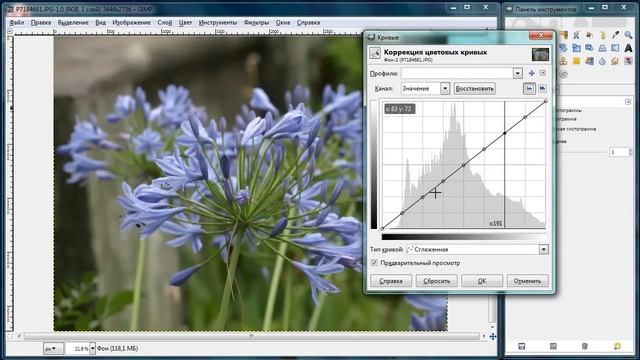Open the Профили presets dropdown arrow
This screenshot has height=360, width=640.
click(518, 73)
